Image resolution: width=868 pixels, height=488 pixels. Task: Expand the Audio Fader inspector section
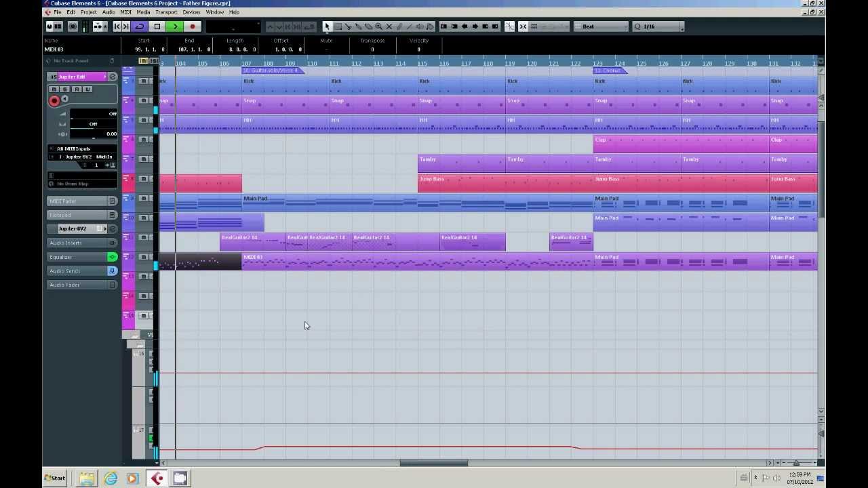click(82, 285)
